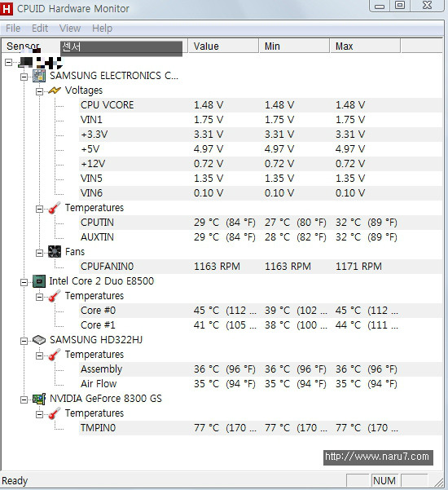Maximize the Hardware Monitor window
The width and height of the screenshot is (448, 490).
[400, 6]
